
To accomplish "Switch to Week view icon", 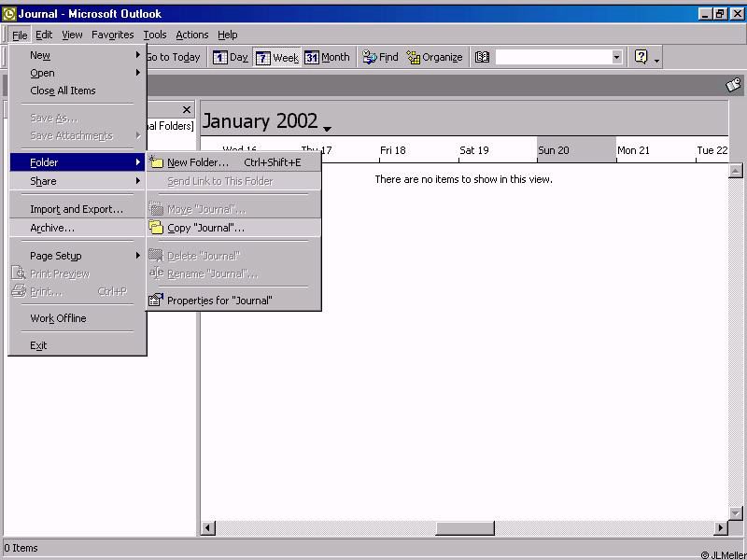I will pos(263,58).
